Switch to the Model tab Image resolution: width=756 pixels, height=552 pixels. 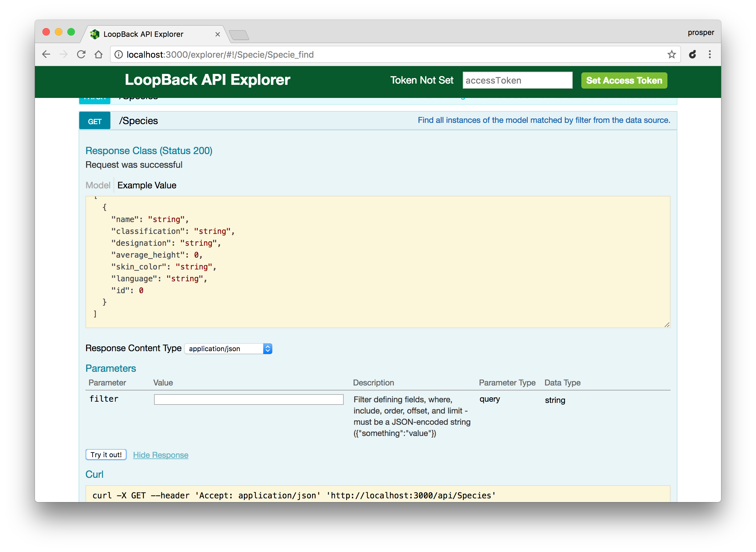tap(98, 185)
